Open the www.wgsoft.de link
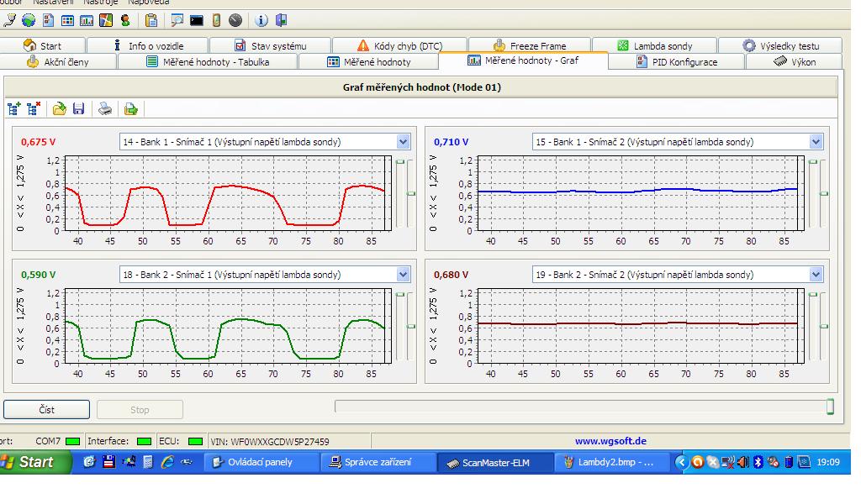The height and width of the screenshot is (504, 861). (610, 441)
